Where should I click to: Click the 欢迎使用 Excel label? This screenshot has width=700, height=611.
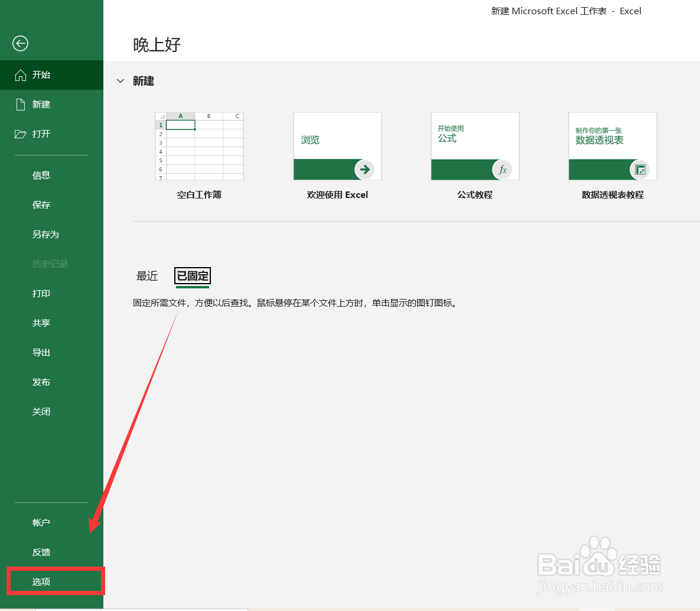point(337,195)
